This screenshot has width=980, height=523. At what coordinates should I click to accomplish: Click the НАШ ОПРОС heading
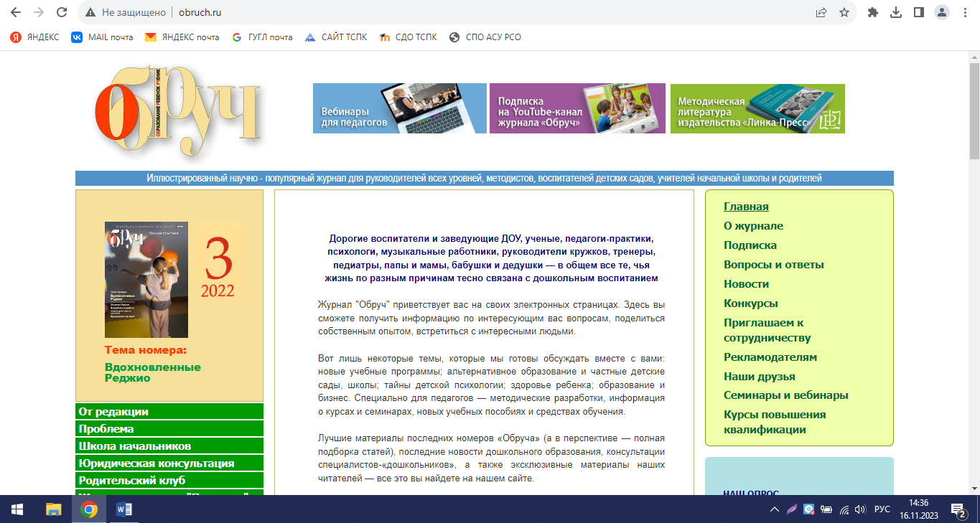(751, 493)
